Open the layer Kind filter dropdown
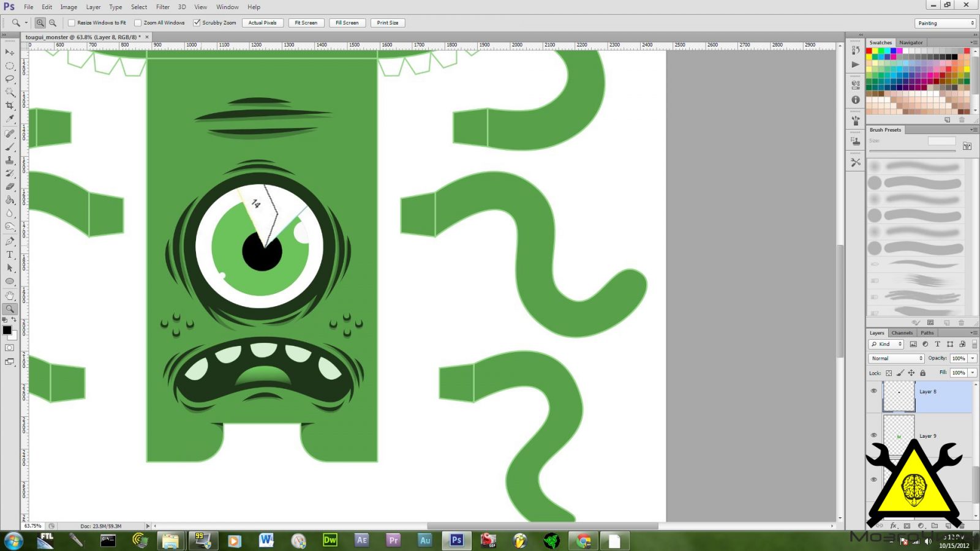This screenshot has height=551, width=980. coord(887,344)
